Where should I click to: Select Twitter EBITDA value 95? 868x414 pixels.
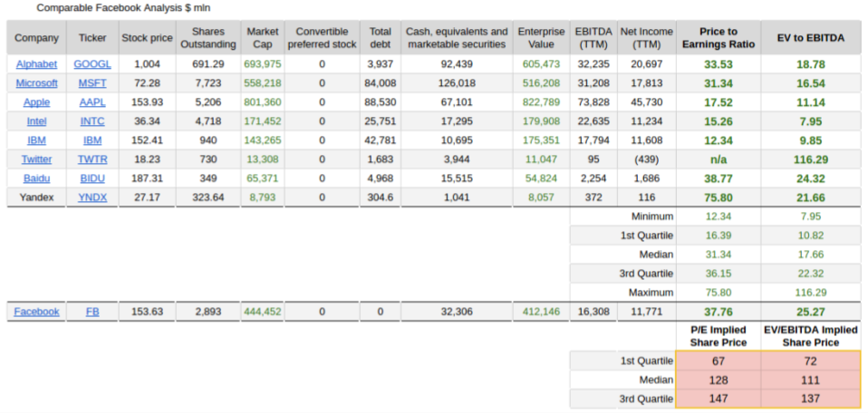(x=593, y=159)
